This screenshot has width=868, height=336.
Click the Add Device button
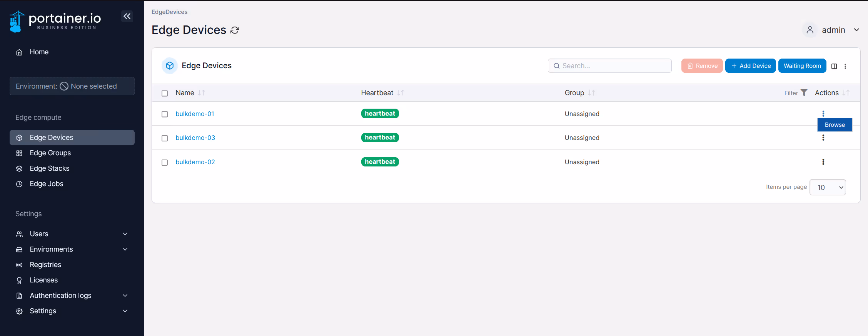pyautogui.click(x=751, y=66)
